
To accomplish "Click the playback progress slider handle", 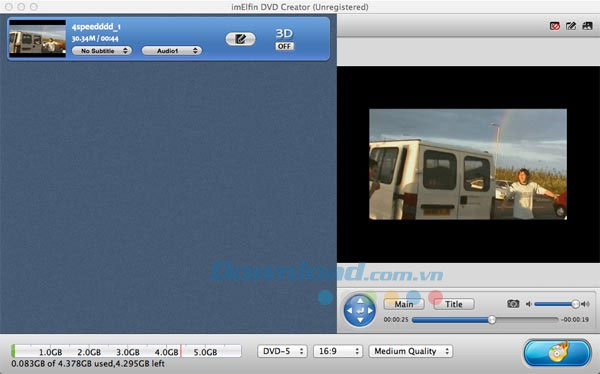I will pos(492,319).
